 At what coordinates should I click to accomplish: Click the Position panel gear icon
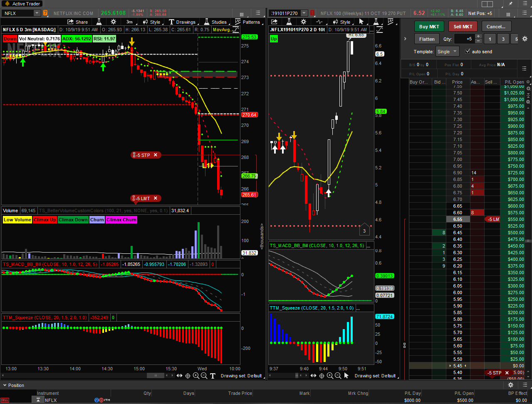click(511, 385)
